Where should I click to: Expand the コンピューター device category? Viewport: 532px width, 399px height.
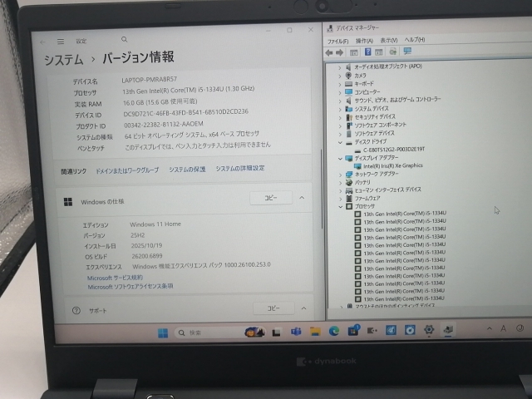point(340,92)
